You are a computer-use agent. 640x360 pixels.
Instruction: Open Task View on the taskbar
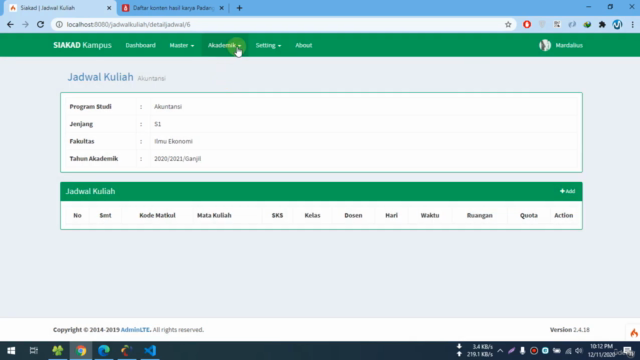pyautogui.click(x=33, y=351)
